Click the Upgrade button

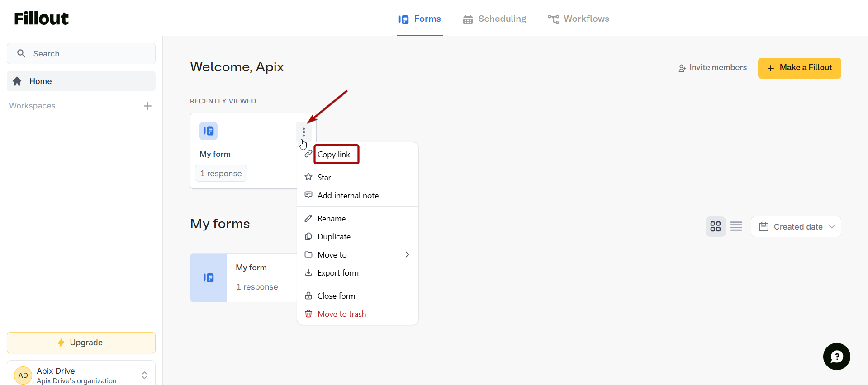pyautogui.click(x=81, y=343)
